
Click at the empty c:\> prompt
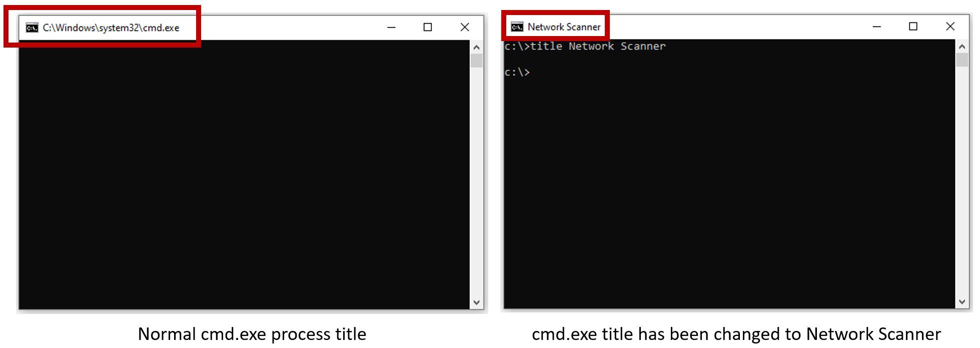coord(517,72)
